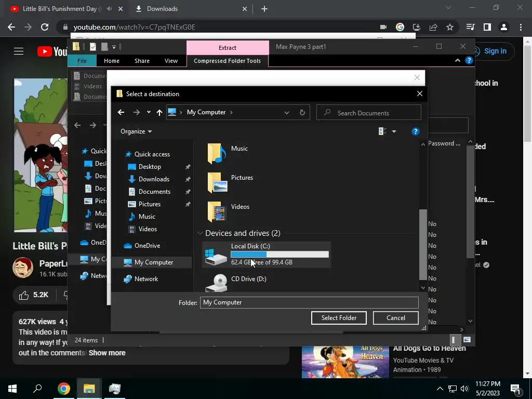Select Downloads in dialog navigation pane

coord(154,179)
